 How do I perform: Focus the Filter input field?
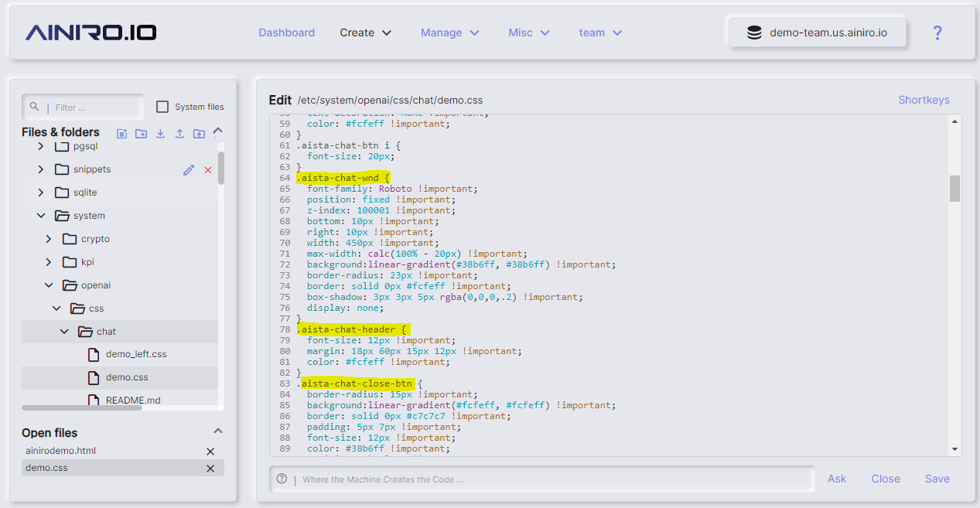(x=83, y=107)
